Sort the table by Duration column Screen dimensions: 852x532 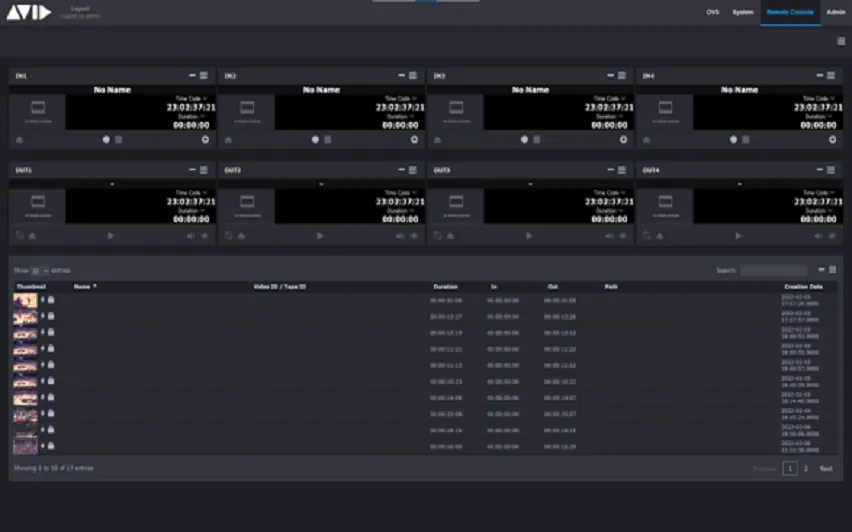click(x=446, y=286)
